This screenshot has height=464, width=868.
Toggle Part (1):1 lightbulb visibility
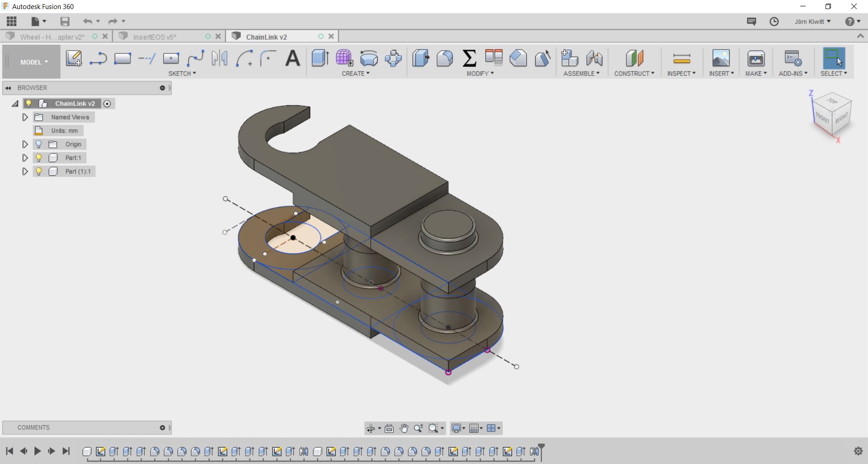39,171
